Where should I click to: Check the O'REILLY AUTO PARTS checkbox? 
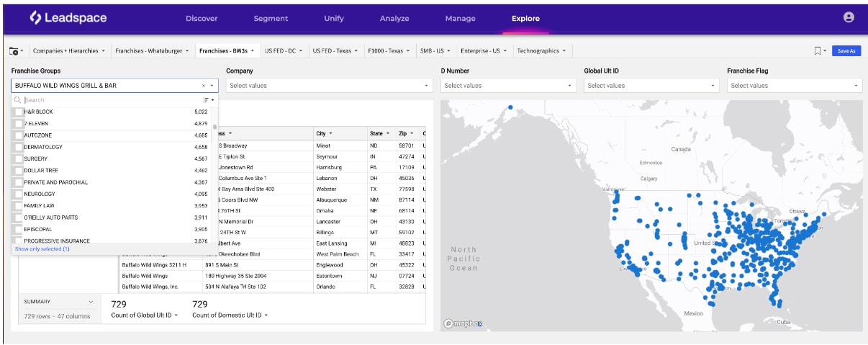click(19, 218)
